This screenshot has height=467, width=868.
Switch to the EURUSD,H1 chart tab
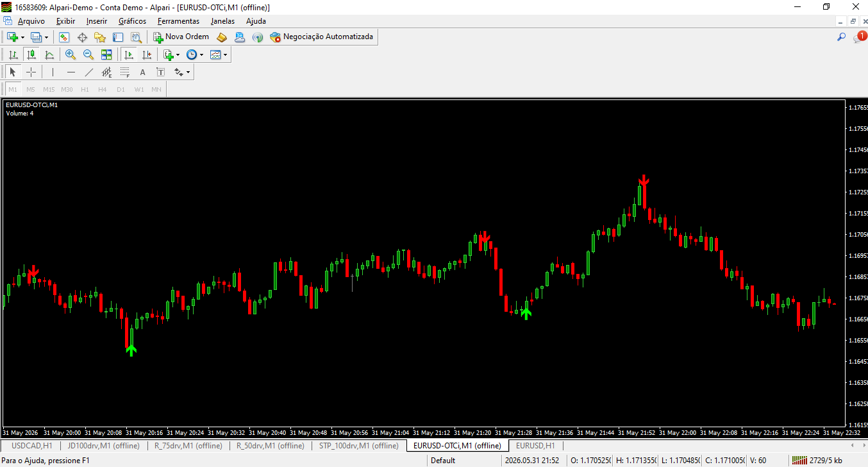(x=535, y=445)
